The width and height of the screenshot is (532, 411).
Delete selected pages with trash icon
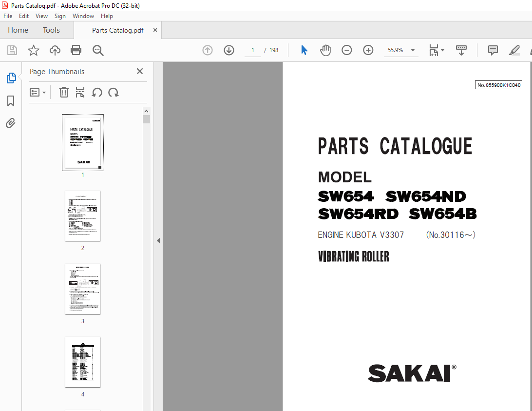coord(64,93)
